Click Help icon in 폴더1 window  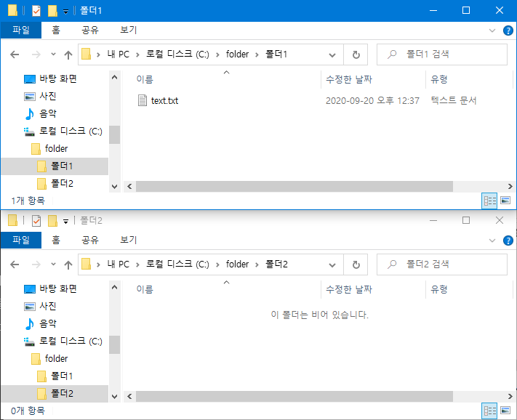508,31
